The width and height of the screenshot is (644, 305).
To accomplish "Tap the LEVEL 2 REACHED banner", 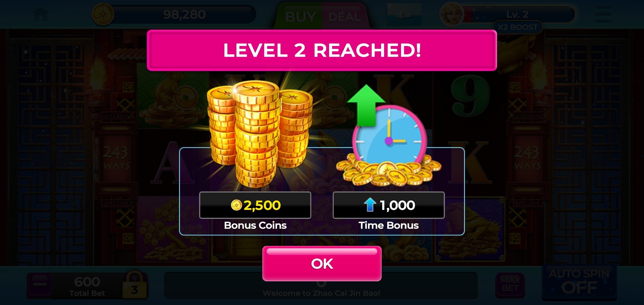I will (322, 50).
